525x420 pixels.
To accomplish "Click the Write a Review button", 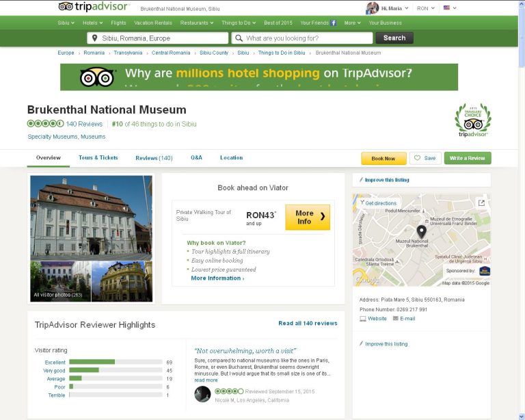I will (x=468, y=158).
